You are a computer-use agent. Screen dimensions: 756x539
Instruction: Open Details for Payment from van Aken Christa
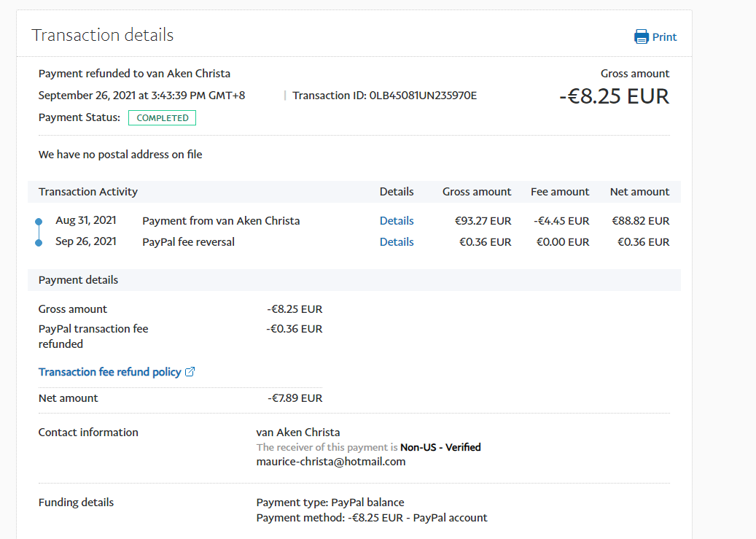[x=397, y=221]
